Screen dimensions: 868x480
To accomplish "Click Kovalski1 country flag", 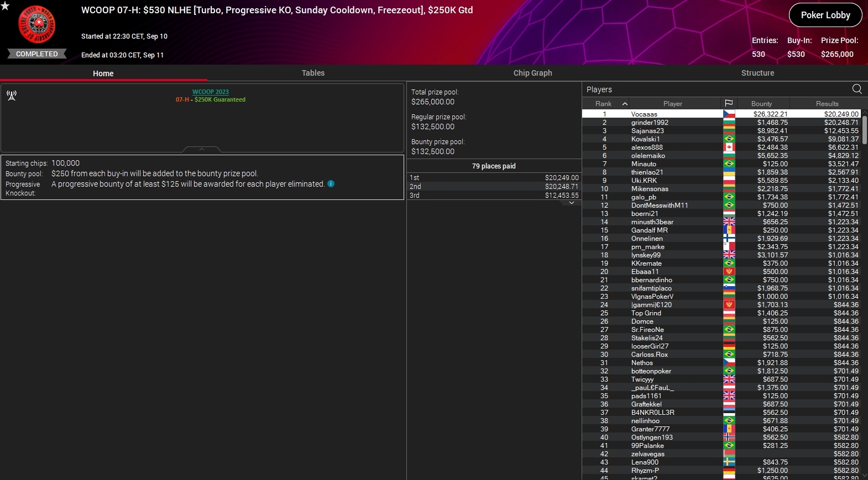I will tap(729, 139).
